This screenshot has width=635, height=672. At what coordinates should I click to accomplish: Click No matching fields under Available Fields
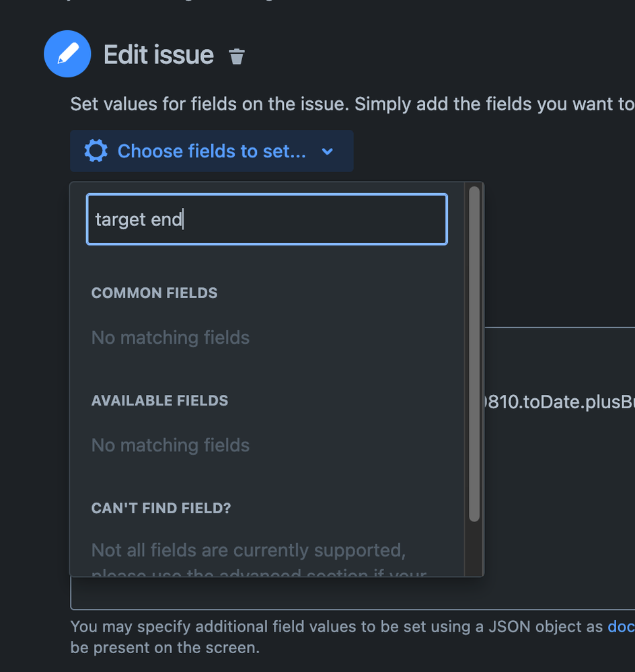[170, 445]
